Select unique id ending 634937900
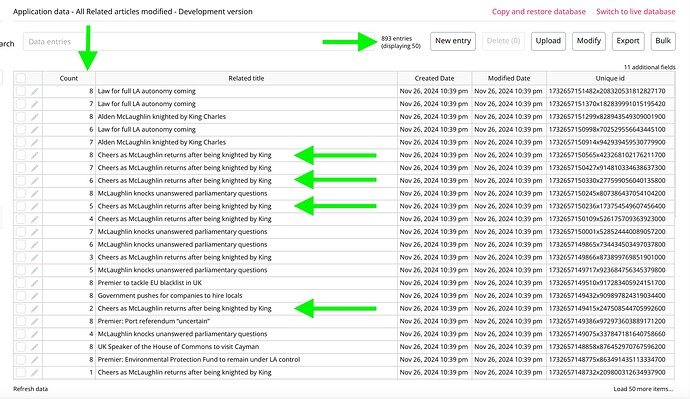The image size is (690, 399). [607, 372]
